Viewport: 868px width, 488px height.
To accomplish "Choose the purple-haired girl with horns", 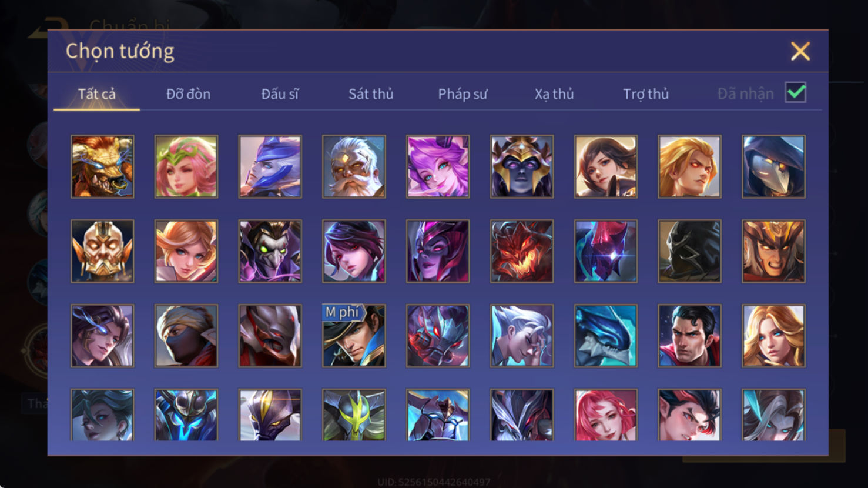I will [438, 166].
